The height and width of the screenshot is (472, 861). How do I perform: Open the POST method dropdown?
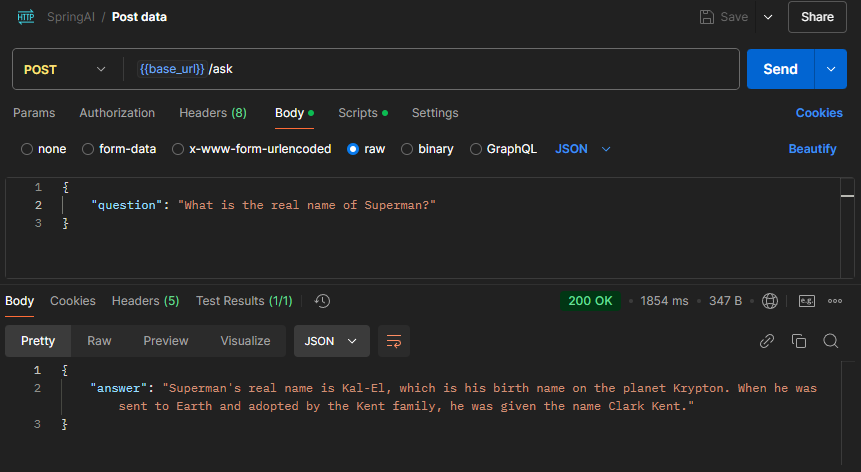(65, 69)
